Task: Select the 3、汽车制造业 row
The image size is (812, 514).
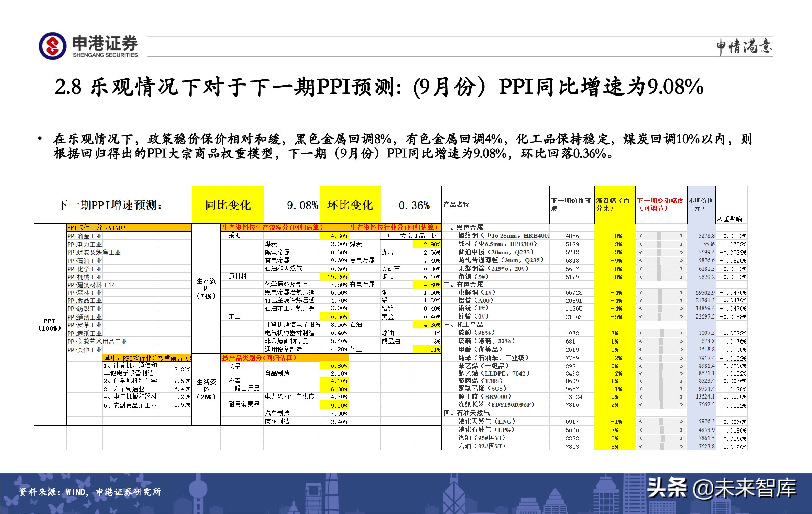Action: [x=147, y=389]
